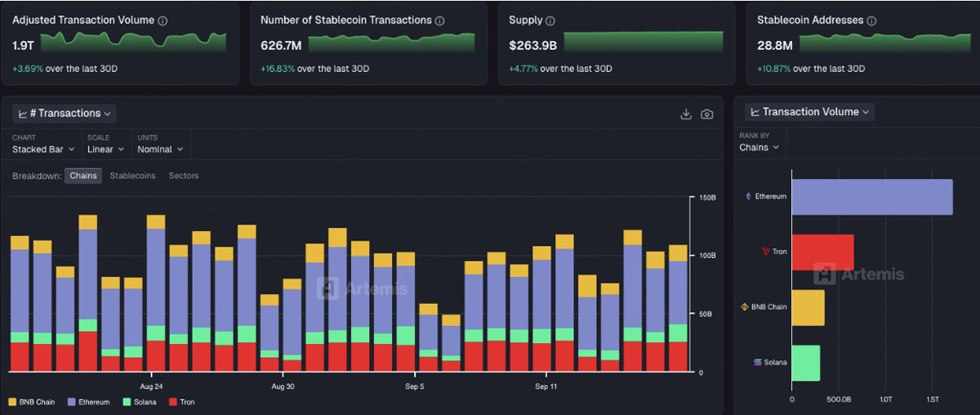
Task: Click the Tron red legend color swatch
Action: pyautogui.click(x=172, y=402)
